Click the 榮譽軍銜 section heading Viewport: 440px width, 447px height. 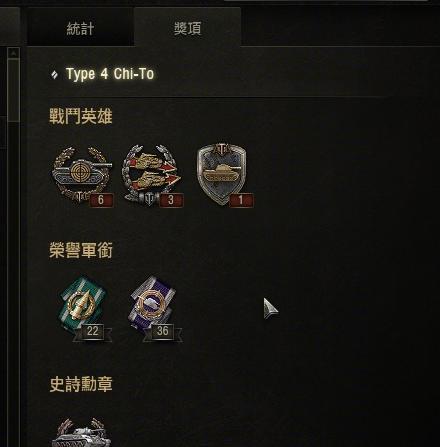tap(81, 250)
